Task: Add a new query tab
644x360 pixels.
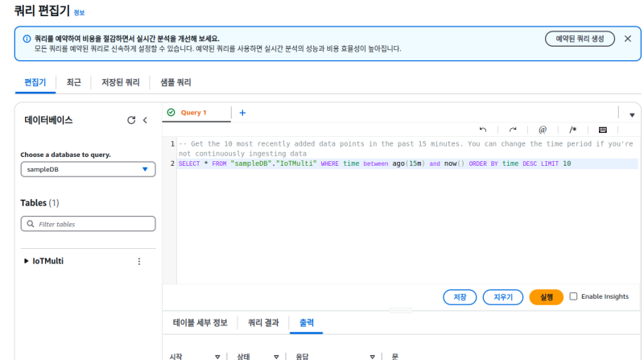Action: (242, 113)
